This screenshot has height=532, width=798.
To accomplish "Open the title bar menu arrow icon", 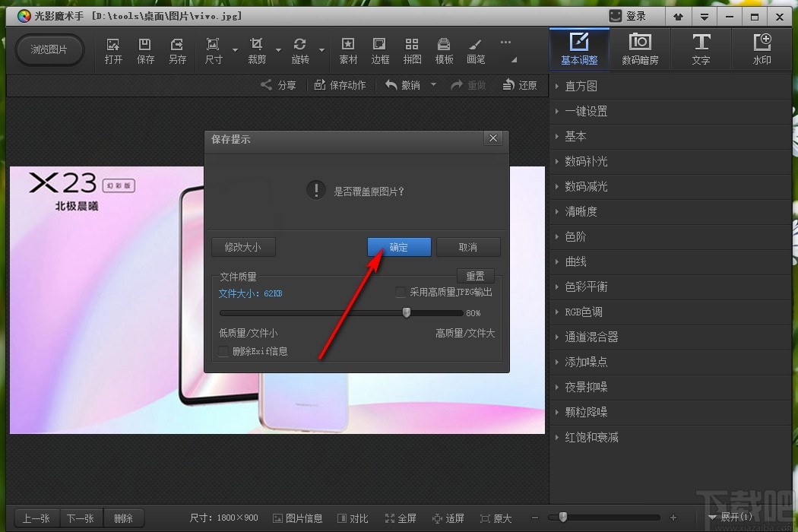I will click(x=704, y=17).
